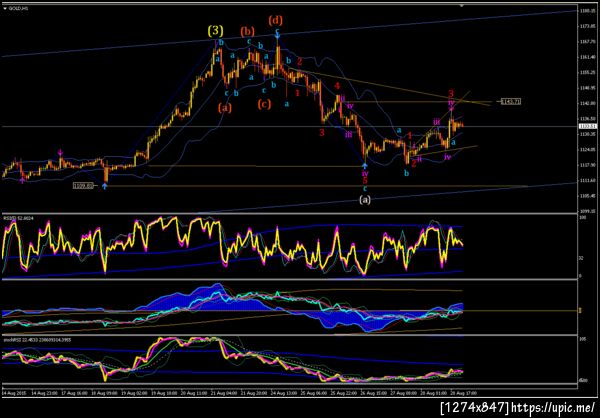Click the 19 Aug 02:00 time axis label
Screen dimensions: 600x418
pos(133,393)
